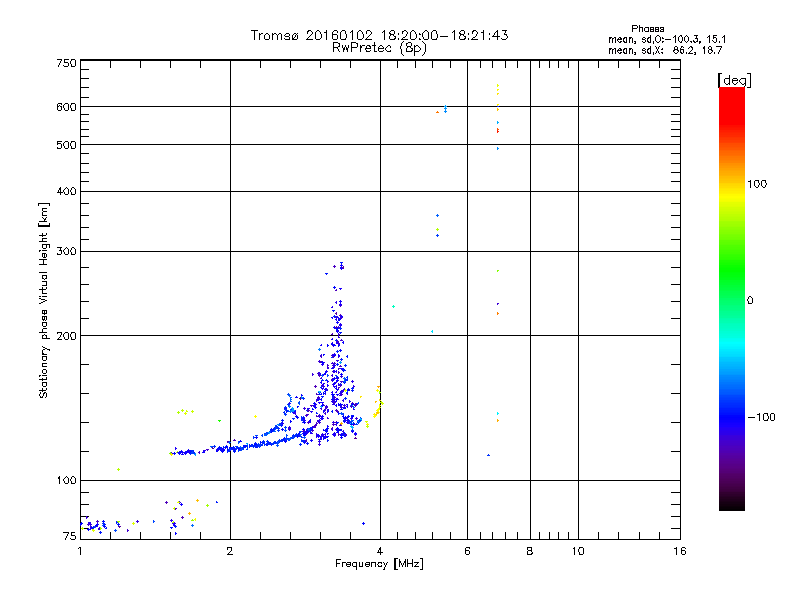Click the y-axis tick label '600'
This screenshot has width=800, height=600.
(x=66, y=107)
